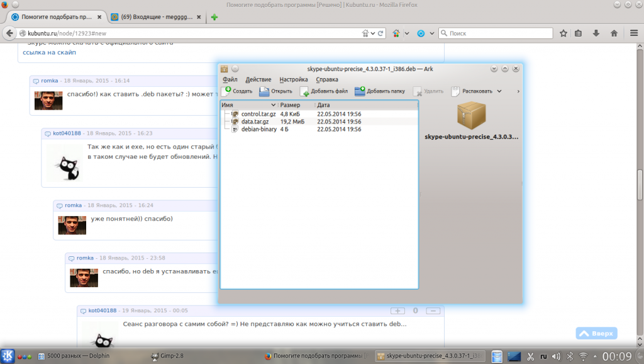Click Открыть (Open) in the Ark toolbar
Screen dimensions: 644x364
click(x=275, y=91)
